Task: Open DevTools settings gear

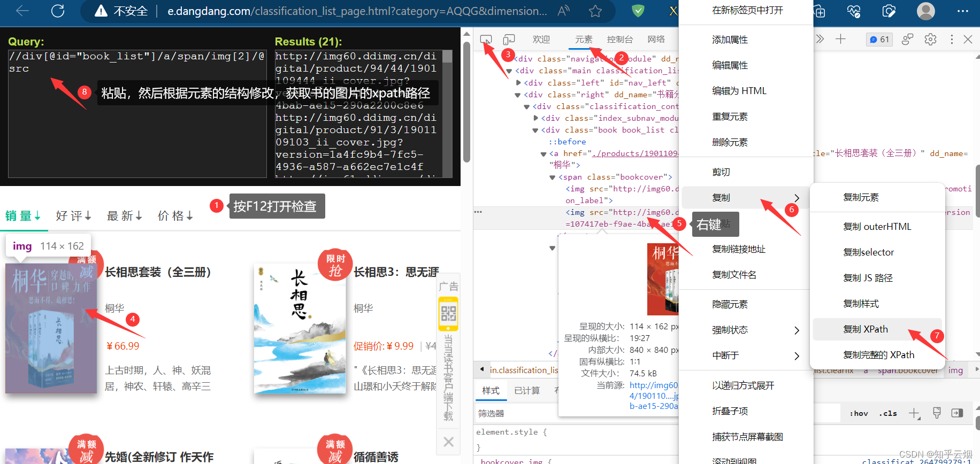Action: [931, 39]
